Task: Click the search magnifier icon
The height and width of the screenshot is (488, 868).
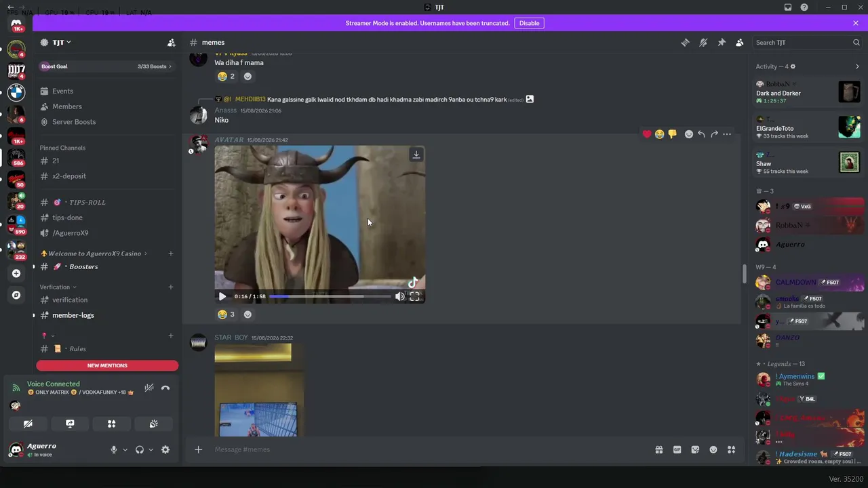Action: (x=856, y=43)
